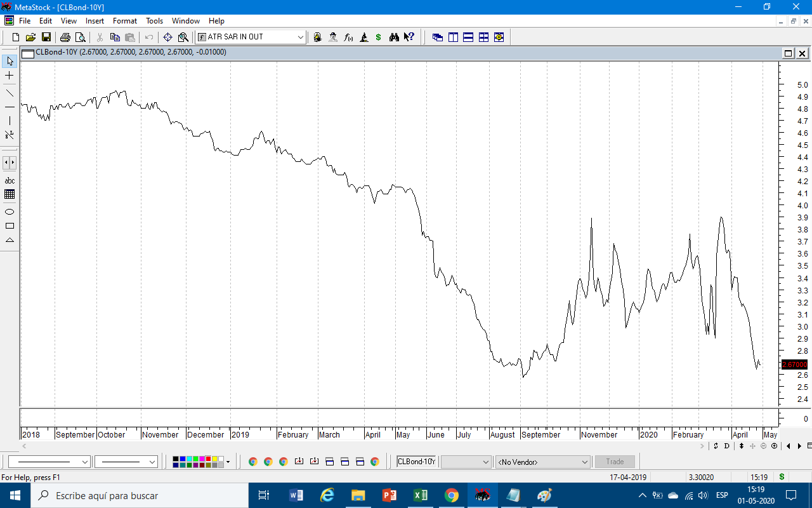Click the binoculars search icon
The width and height of the screenshot is (812, 508).
pos(394,37)
